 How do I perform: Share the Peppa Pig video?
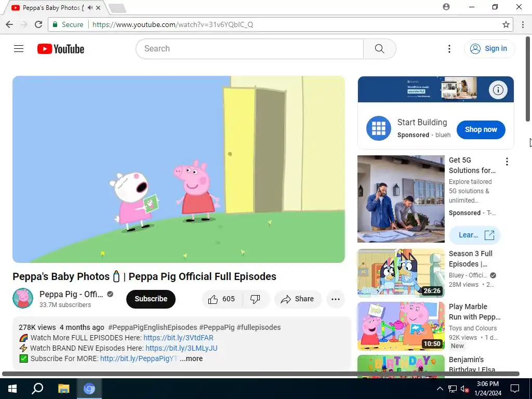click(298, 299)
